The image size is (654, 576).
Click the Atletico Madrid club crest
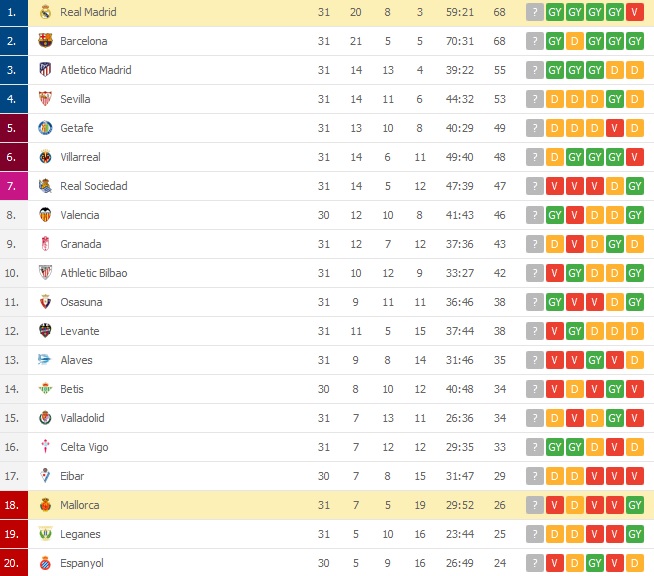pos(45,70)
